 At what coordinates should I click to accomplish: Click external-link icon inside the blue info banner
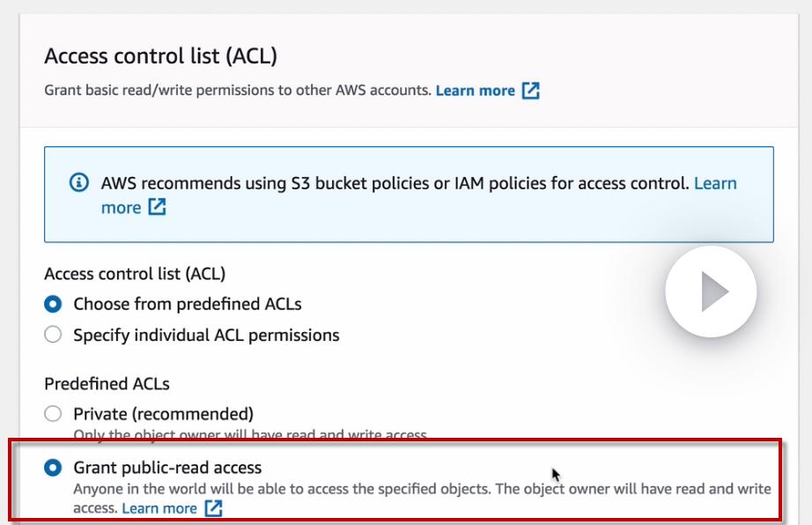tap(157, 208)
